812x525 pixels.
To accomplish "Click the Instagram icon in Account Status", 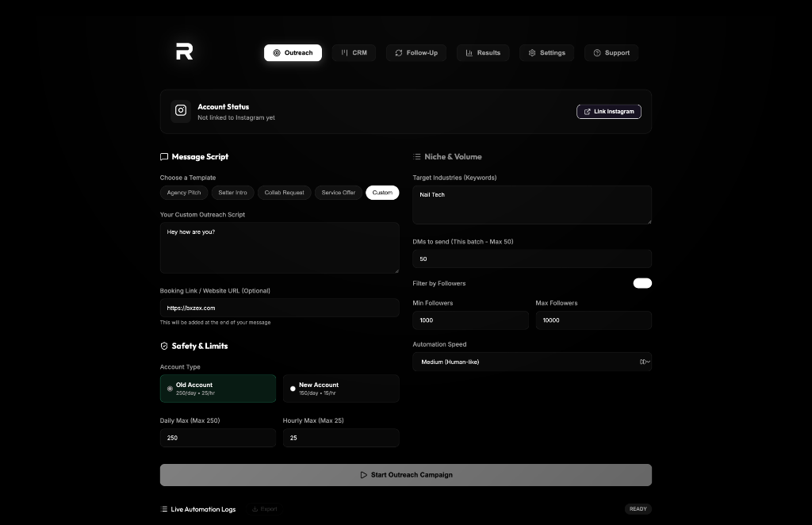I will pyautogui.click(x=181, y=111).
